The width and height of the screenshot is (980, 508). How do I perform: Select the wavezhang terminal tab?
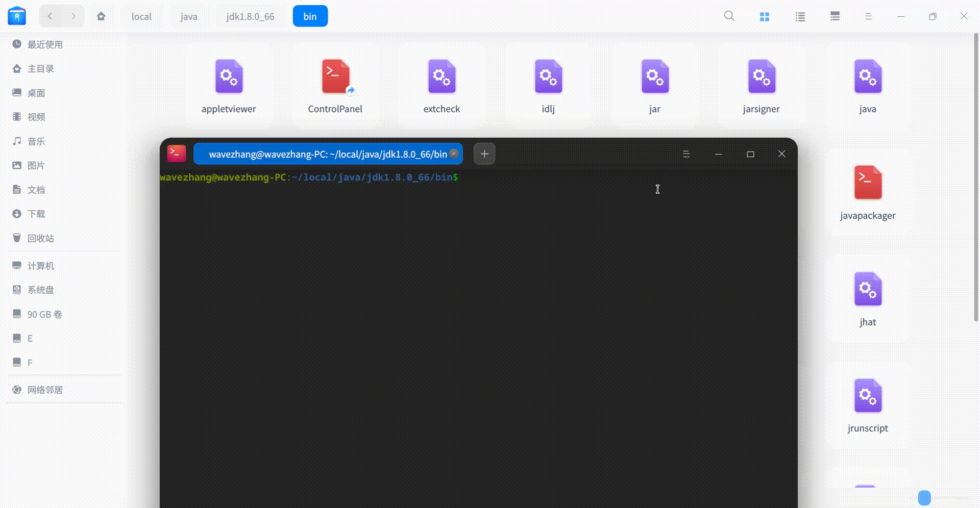(x=327, y=154)
